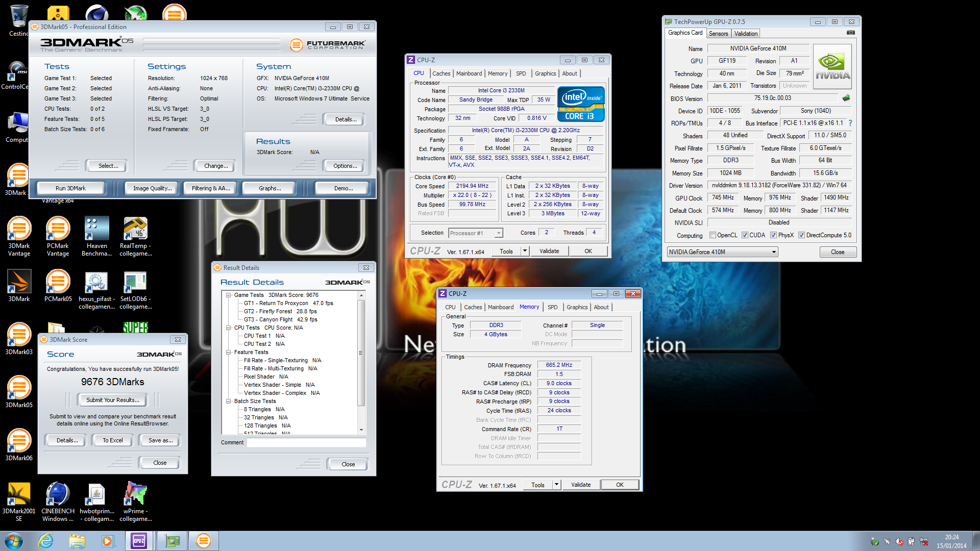
Task: Open the Caches tab in the top CPU-Z window
Action: 441,73
